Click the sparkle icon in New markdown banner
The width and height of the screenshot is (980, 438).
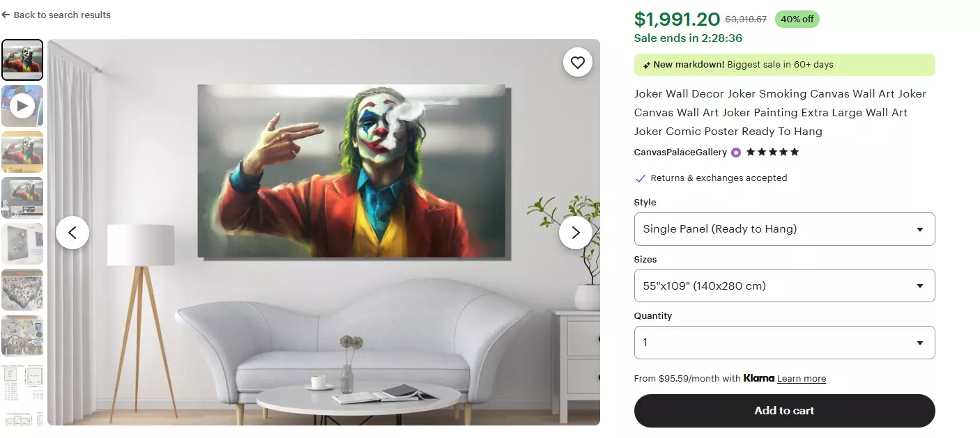tap(647, 65)
